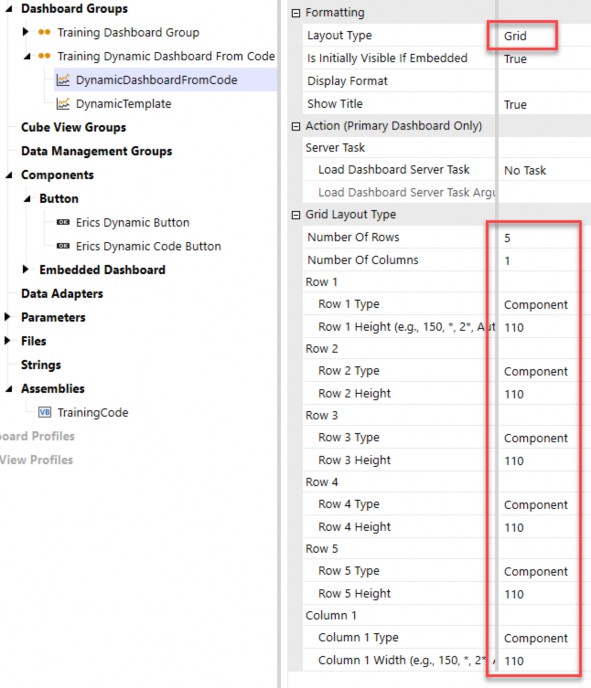Viewport: 591px width, 688px height.
Task: Collapse the Formatting property section
Action: pyautogui.click(x=296, y=13)
